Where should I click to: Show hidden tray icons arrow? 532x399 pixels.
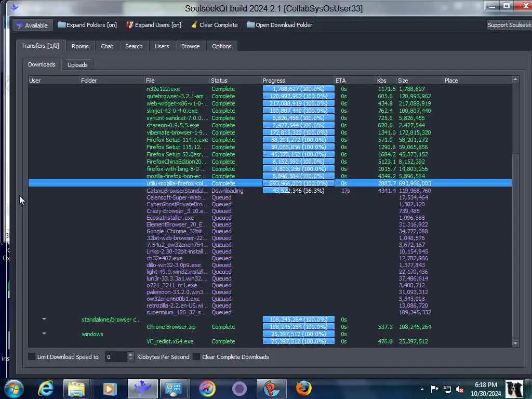point(422,389)
